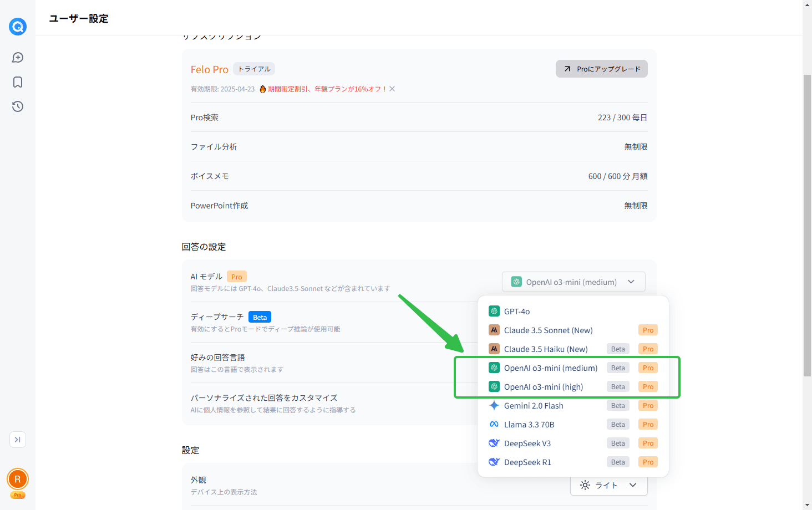Click the Llama 3.3 70B Meta icon
The height and width of the screenshot is (510, 812).
coord(494,425)
